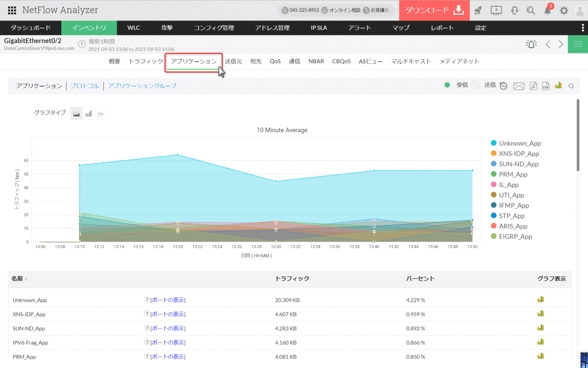Open notifications bell with 3 badge

click(548, 10)
